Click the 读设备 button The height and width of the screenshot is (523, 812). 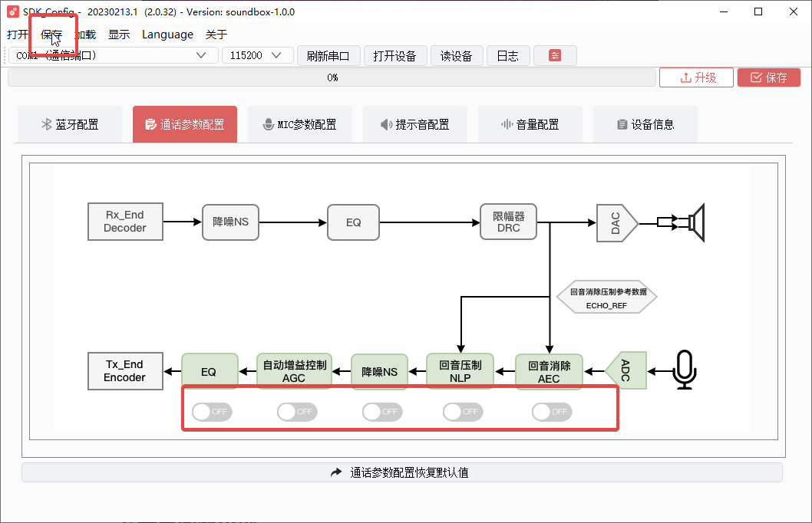click(x=457, y=56)
